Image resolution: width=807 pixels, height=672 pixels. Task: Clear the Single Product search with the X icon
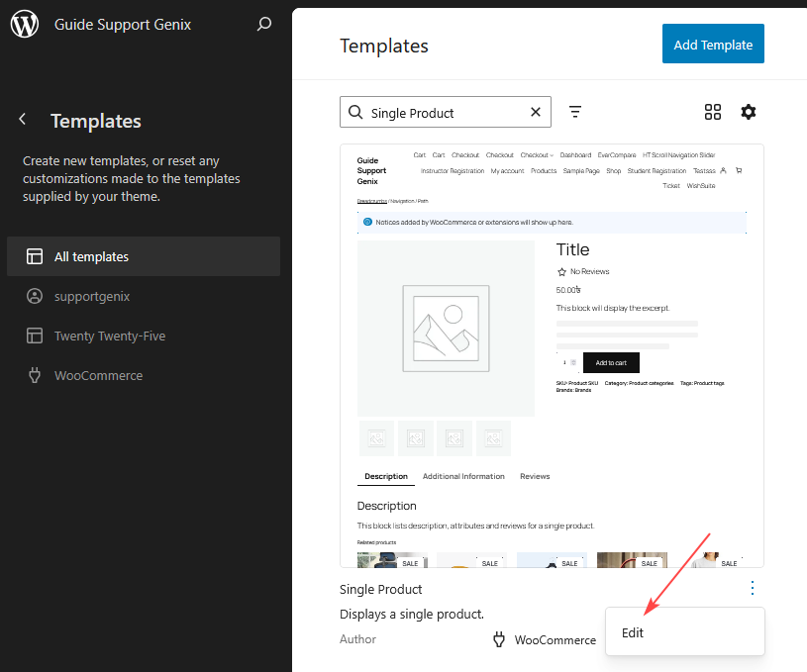click(x=536, y=112)
